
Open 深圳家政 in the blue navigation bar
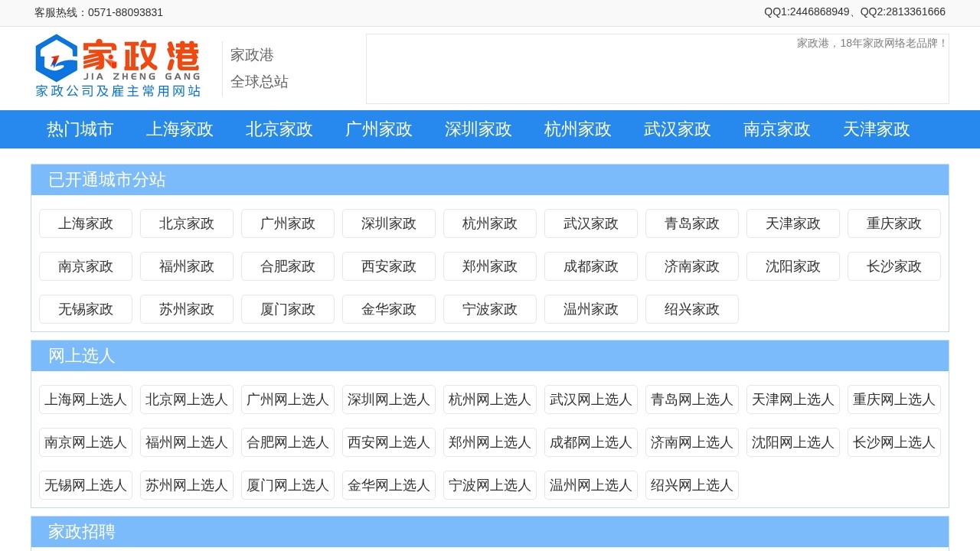coord(479,129)
